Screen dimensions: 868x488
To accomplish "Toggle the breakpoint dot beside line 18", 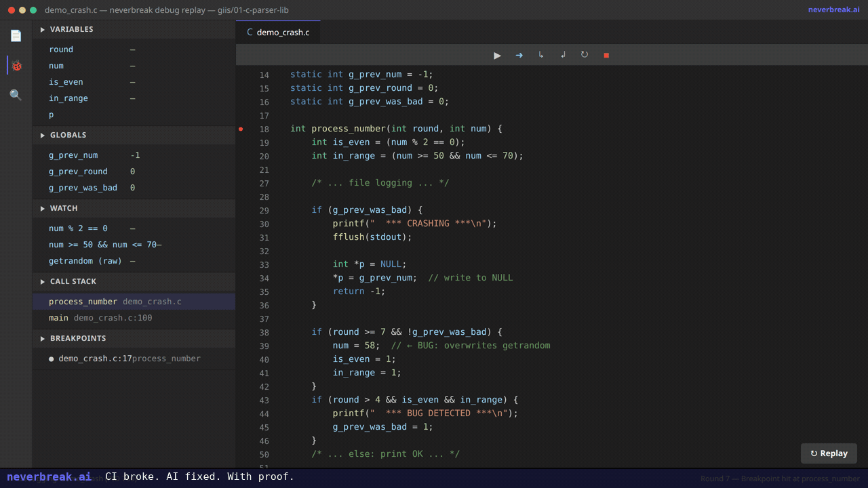I will coord(241,128).
